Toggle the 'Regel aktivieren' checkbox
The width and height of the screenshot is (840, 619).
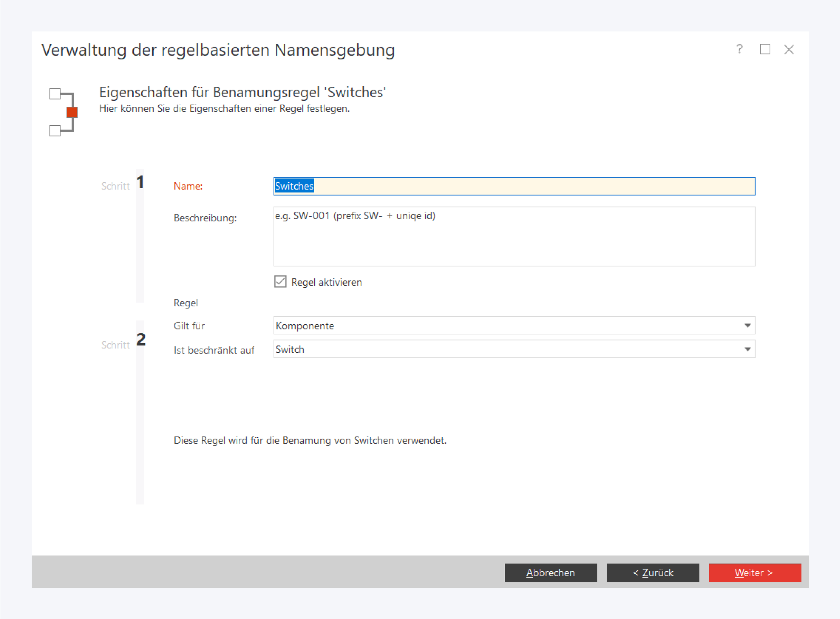tap(280, 281)
